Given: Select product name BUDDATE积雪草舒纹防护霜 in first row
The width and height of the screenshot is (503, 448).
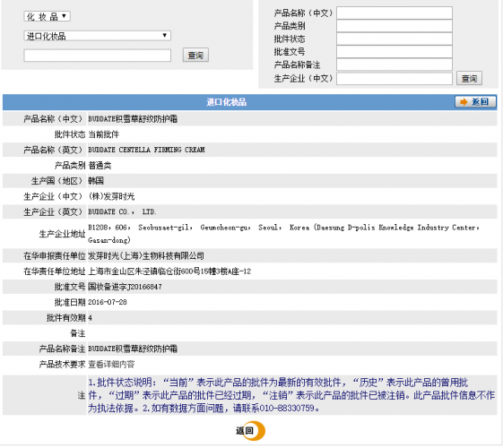Looking at the screenshot, I should click(x=133, y=119).
